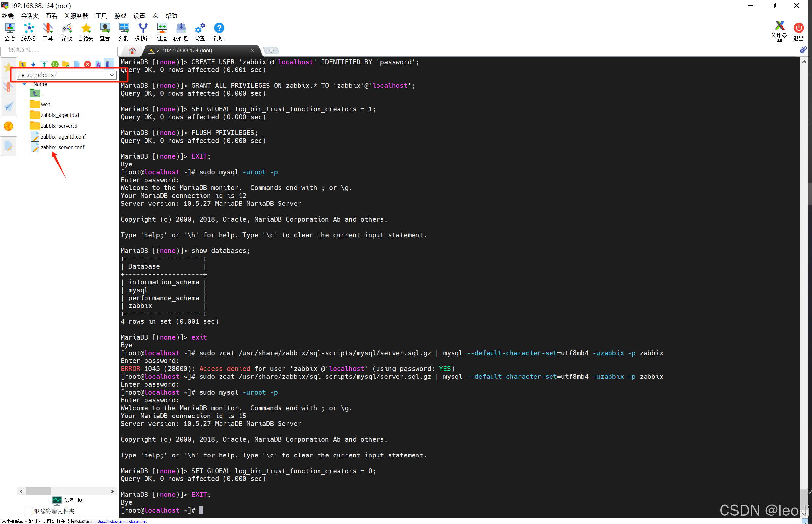812x524 pixels.
Task: Collapse the Name column tree arrow
Action: 25,84
